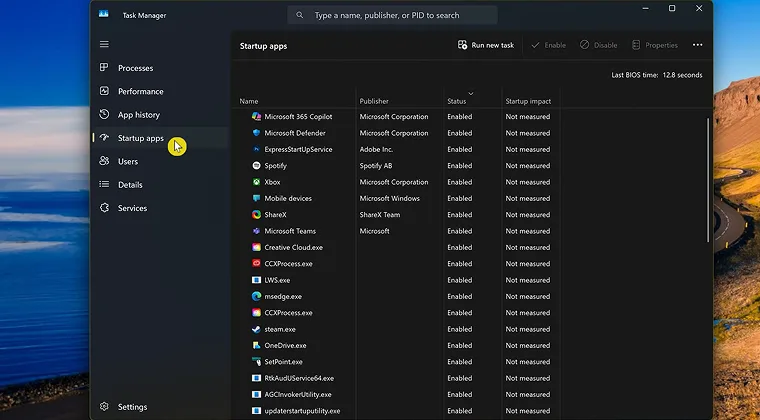Sort by the Status column header

coord(457,101)
